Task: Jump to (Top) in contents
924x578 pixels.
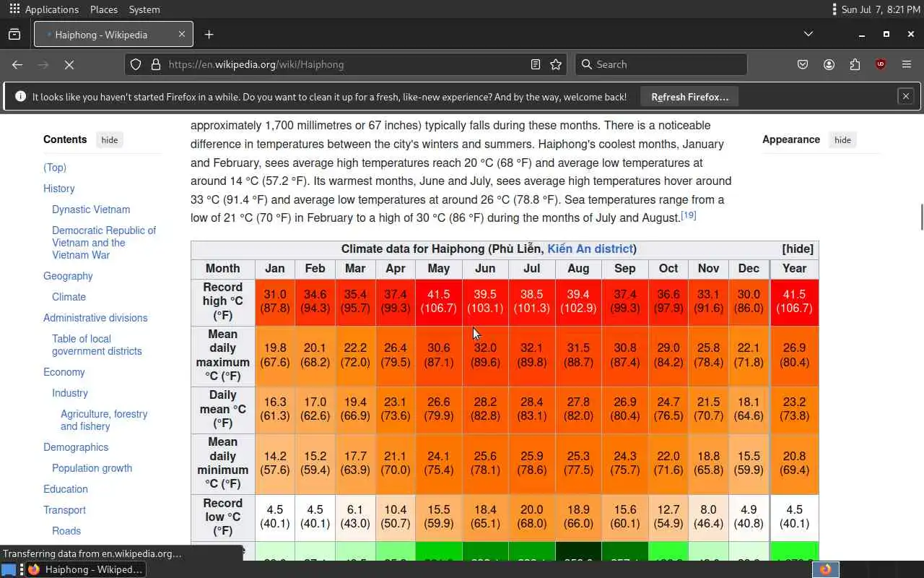Action: click(55, 168)
